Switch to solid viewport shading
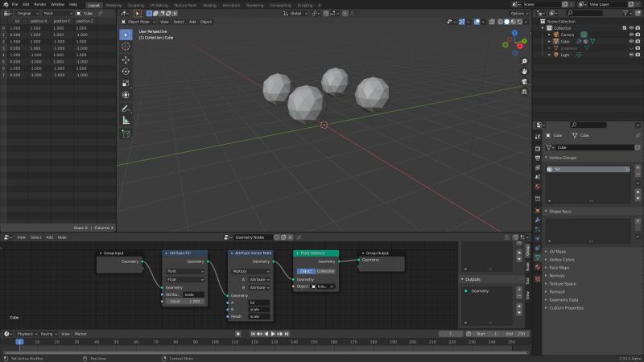 tap(507, 22)
